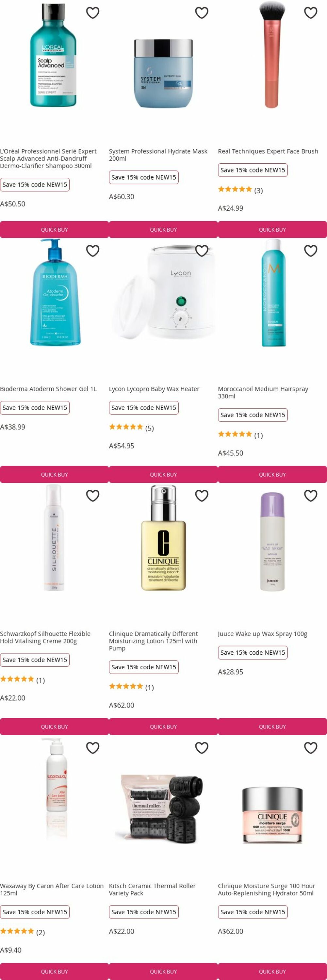Favorite the Kitsch Ceramic Thermal Roller pack
The image size is (327, 980).
pyautogui.click(x=202, y=748)
